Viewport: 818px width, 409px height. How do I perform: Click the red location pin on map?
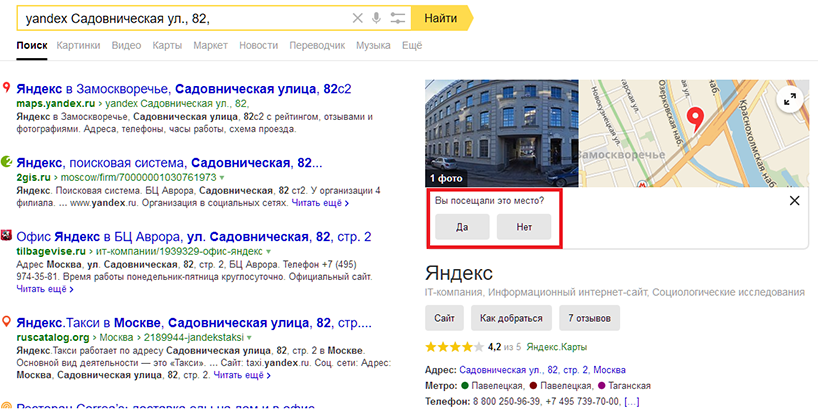(x=695, y=120)
